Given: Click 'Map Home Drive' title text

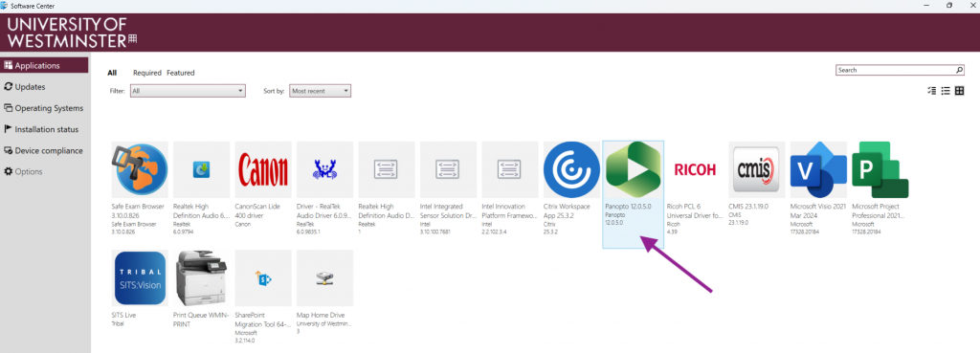Looking at the screenshot, I should coord(321,315).
